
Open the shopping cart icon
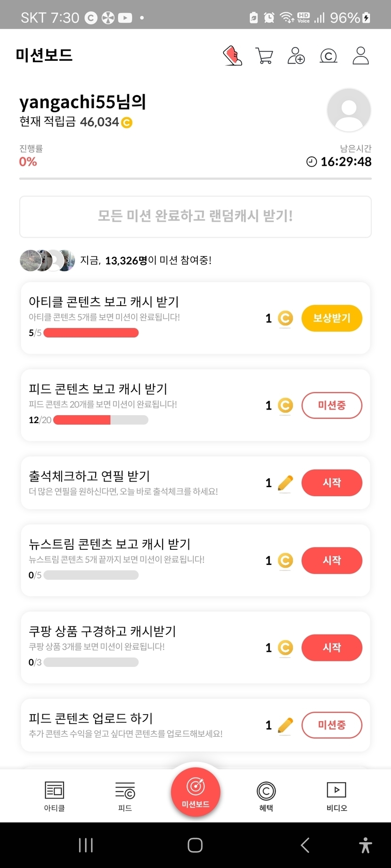coord(264,56)
